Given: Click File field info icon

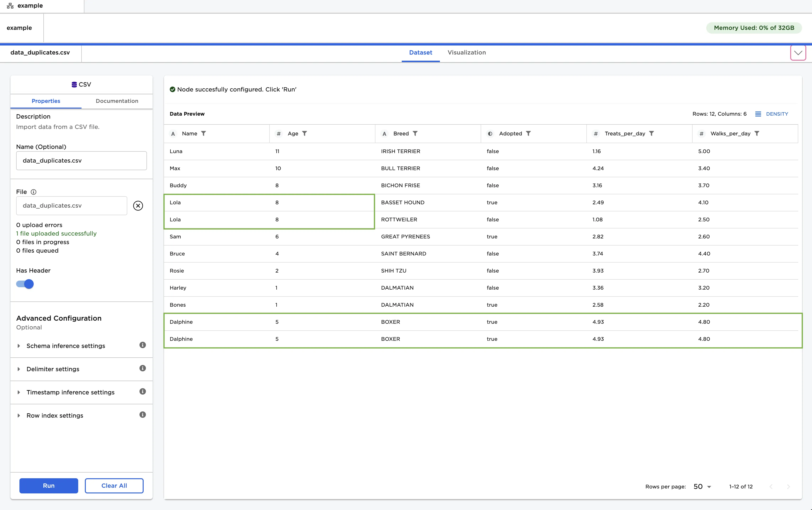Looking at the screenshot, I should coord(33,192).
